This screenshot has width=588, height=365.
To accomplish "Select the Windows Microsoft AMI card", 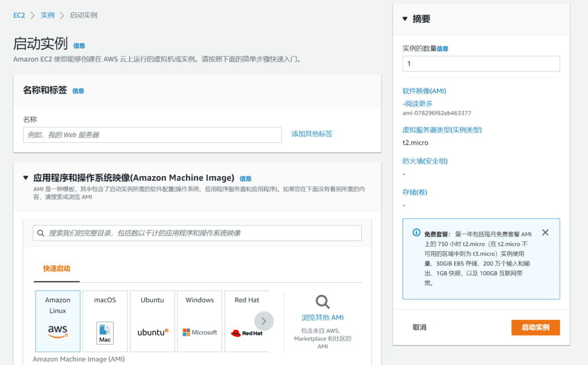I will coord(199,320).
